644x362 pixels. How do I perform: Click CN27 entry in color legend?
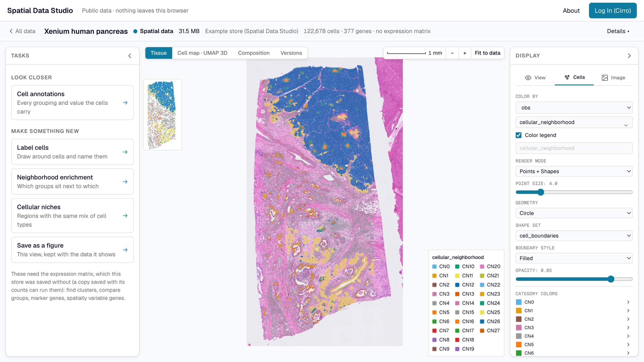(490, 331)
